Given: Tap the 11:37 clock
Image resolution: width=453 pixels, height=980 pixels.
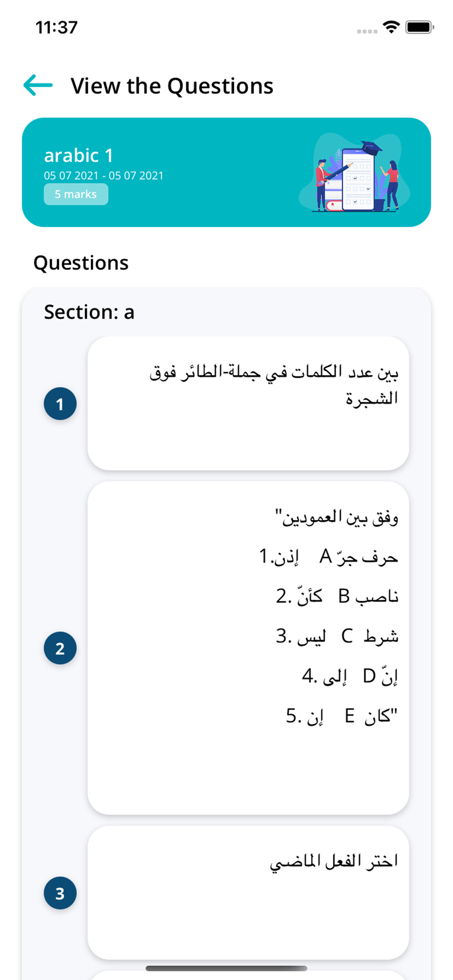Looking at the screenshot, I should tap(56, 27).
